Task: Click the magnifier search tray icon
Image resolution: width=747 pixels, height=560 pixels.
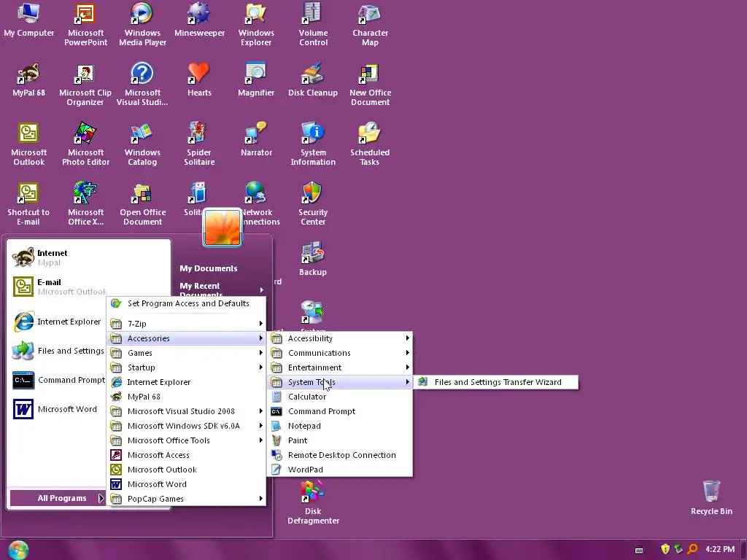Action: (x=693, y=550)
